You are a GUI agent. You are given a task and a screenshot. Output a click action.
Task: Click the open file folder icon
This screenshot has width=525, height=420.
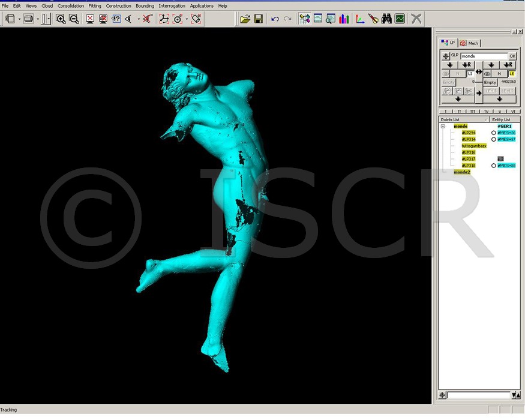tap(245, 19)
